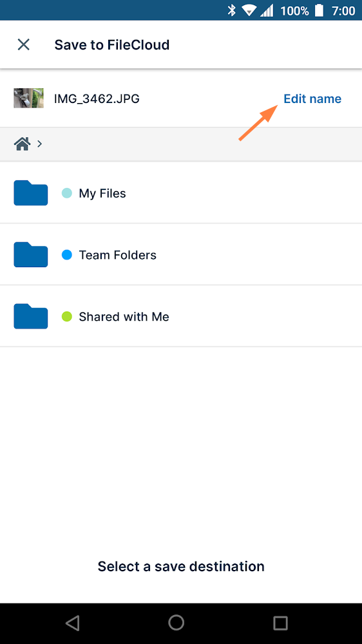Open the Team Folders folder icon
This screenshot has width=362, height=644.
coord(31,254)
